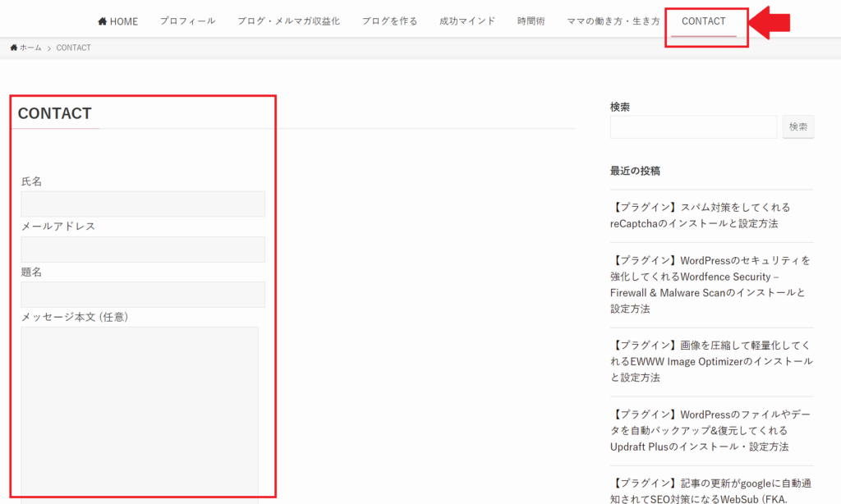This screenshot has height=504, width=841.
Task: Click the メールアドレス field label
Action: tap(58, 227)
